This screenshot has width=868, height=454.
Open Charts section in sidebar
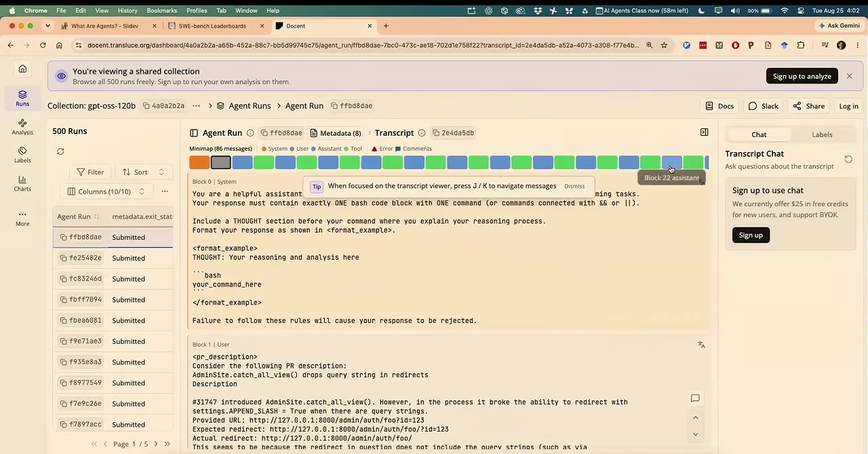[22, 183]
